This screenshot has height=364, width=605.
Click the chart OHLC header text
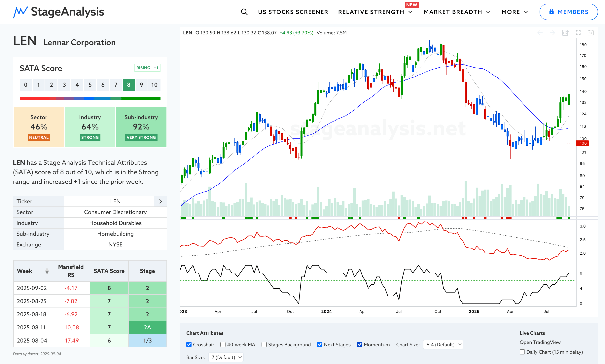[265, 33]
